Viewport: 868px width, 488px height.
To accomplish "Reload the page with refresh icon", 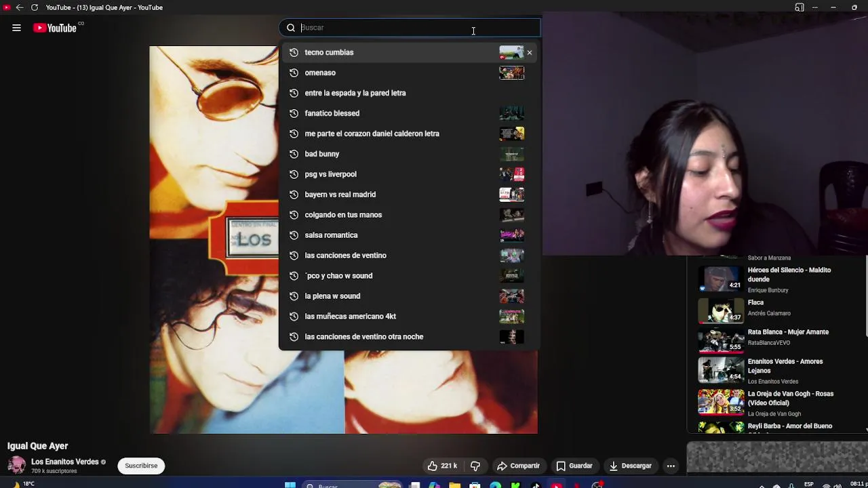I will 35,7.
